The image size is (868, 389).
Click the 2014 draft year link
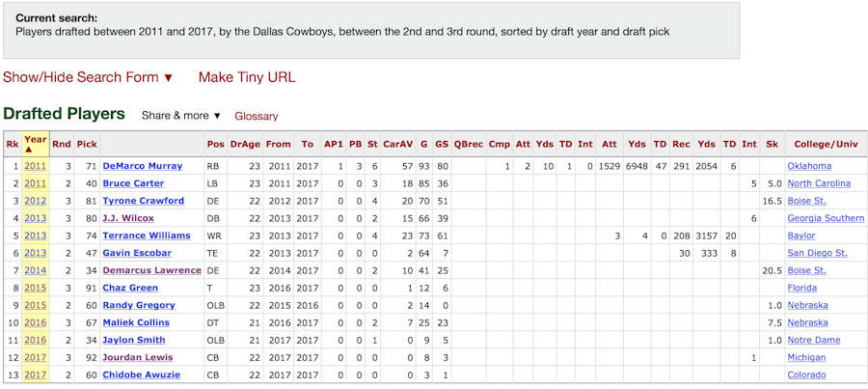tap(36, 270)
